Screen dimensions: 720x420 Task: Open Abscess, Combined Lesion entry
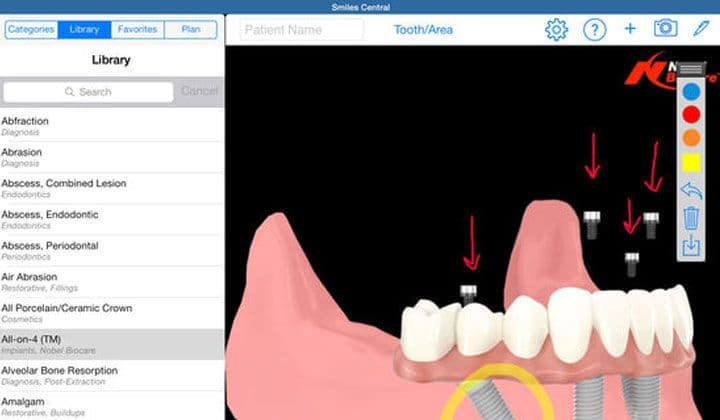pos(112,188)
